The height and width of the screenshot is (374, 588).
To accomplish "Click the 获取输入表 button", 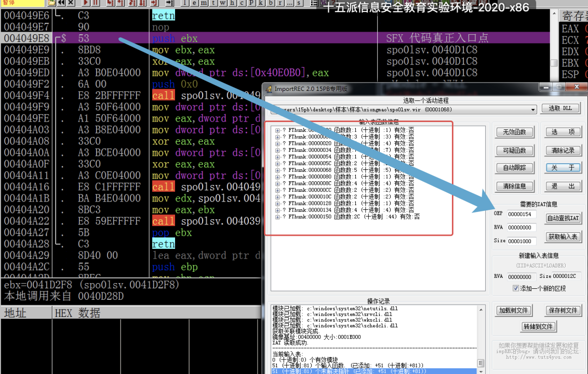I will [x=563, y=237].
